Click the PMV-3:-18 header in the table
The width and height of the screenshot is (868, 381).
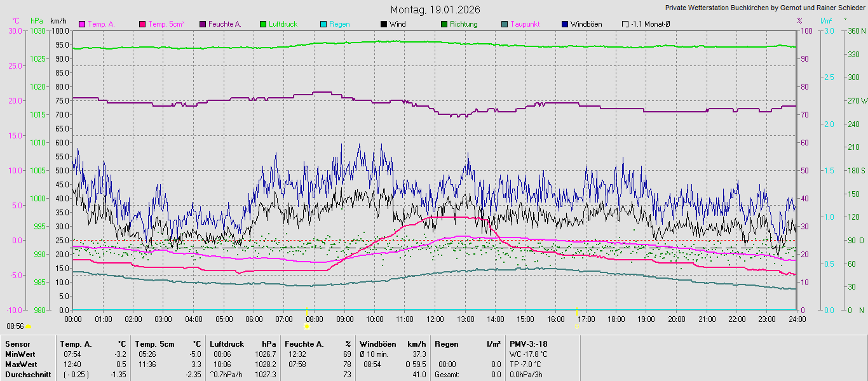[528, 344]
